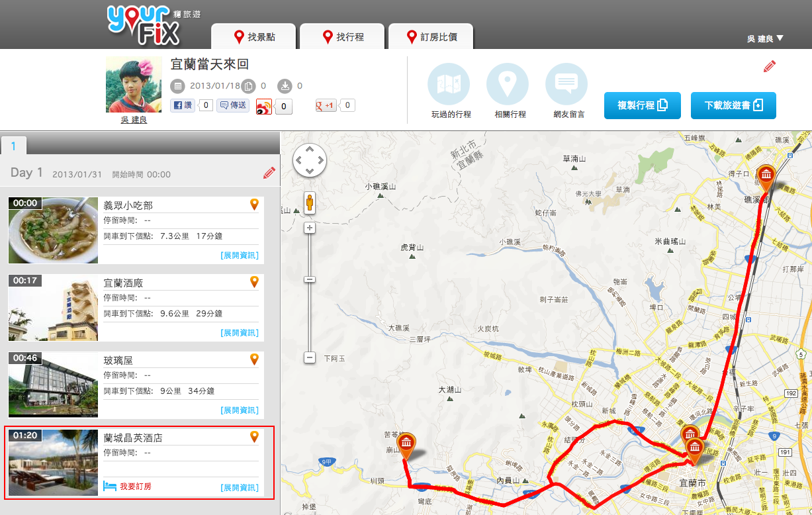
Task: Click the 義眾小吃部 stop title
Action: 128,205
